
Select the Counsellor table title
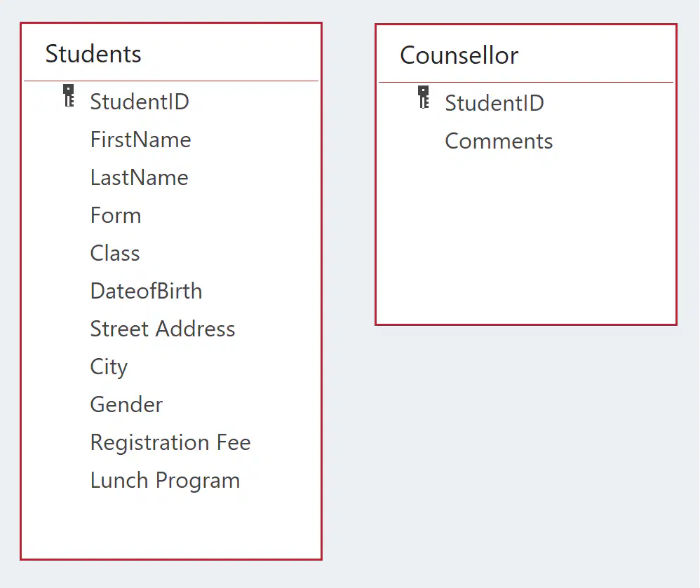click(459, 55)
